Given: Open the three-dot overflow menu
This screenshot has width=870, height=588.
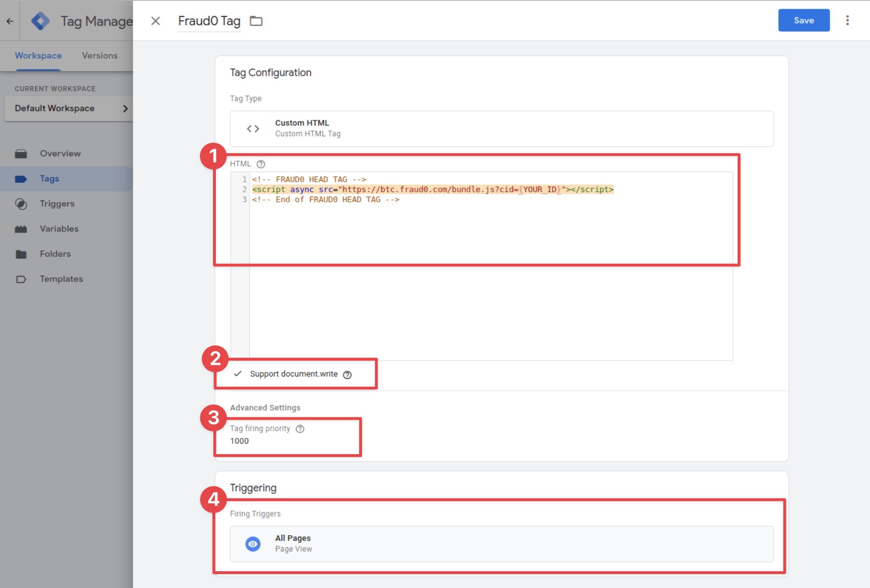Looking at the screenshot, I should 847,20.
